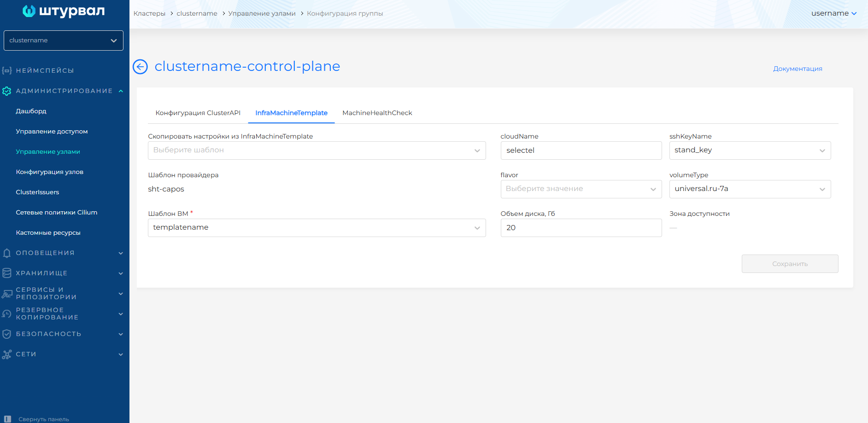Open the sshKeyName dropdown
The image size is (868, 423).
[x=750, y=151]
